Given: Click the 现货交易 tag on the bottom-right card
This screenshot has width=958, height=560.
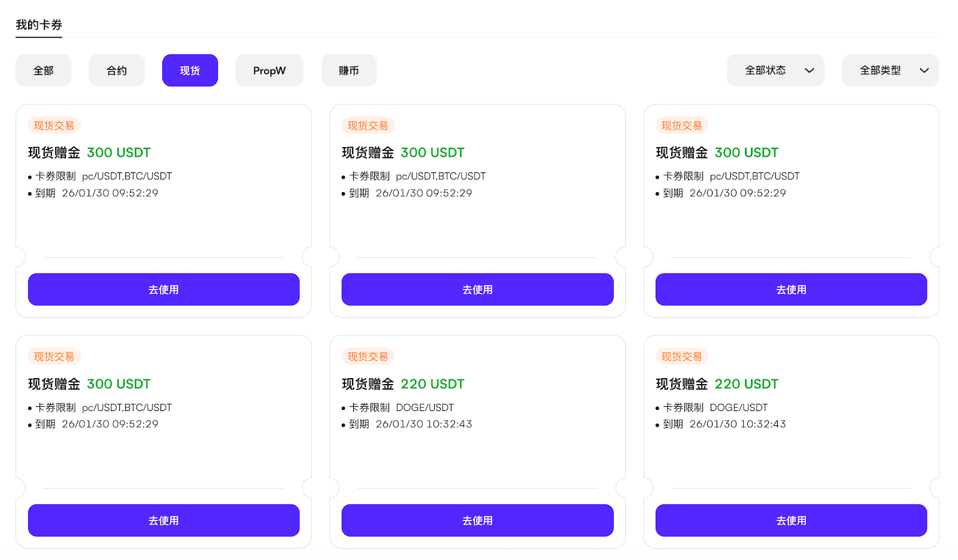Looking at the screenshot, I should tap(681, 357).
